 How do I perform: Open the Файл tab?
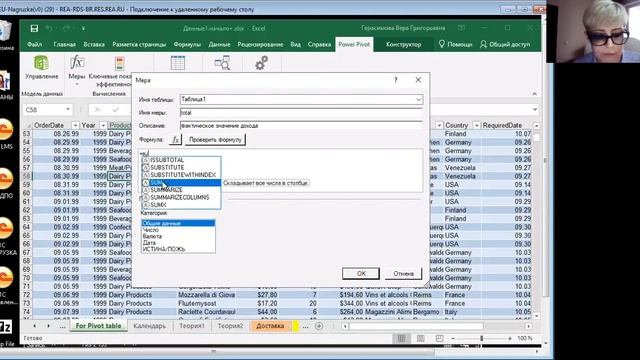pos(35,44)
